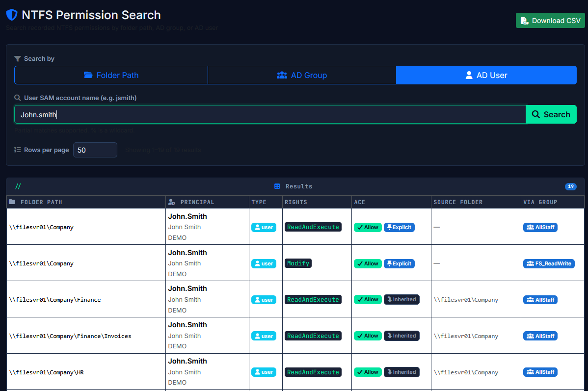
Task: Click the Inherited badge in the Company\Finance row
Action: [401, 300]
